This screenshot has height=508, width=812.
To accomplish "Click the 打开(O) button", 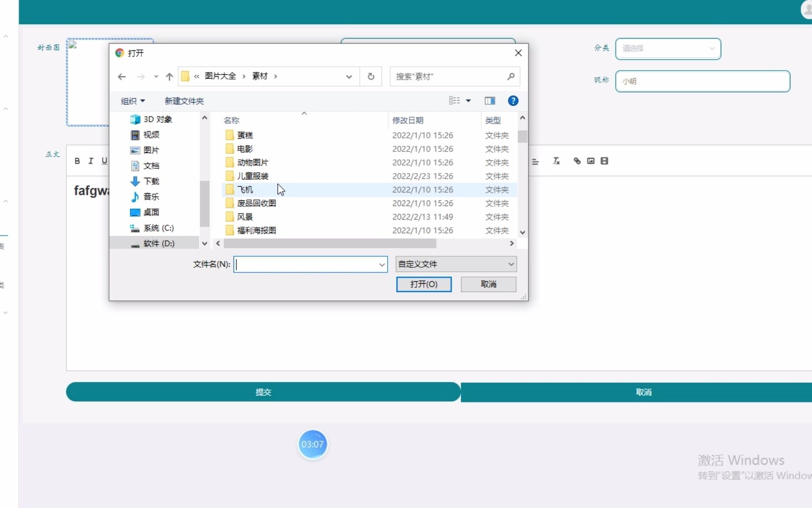I will click(x=424, y=284).
